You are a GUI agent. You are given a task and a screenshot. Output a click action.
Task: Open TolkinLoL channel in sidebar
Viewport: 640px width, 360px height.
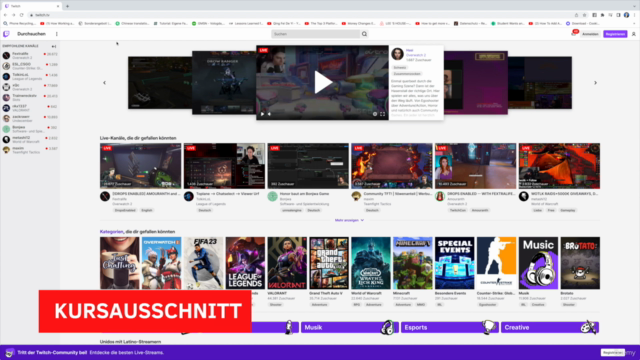click(x=30, y=76)
